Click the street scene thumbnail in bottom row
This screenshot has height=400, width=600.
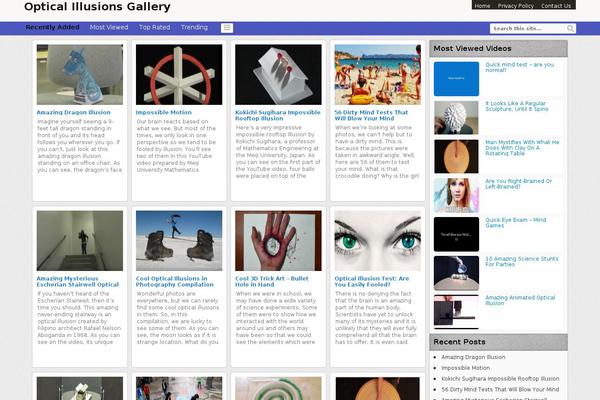(179, 388)
